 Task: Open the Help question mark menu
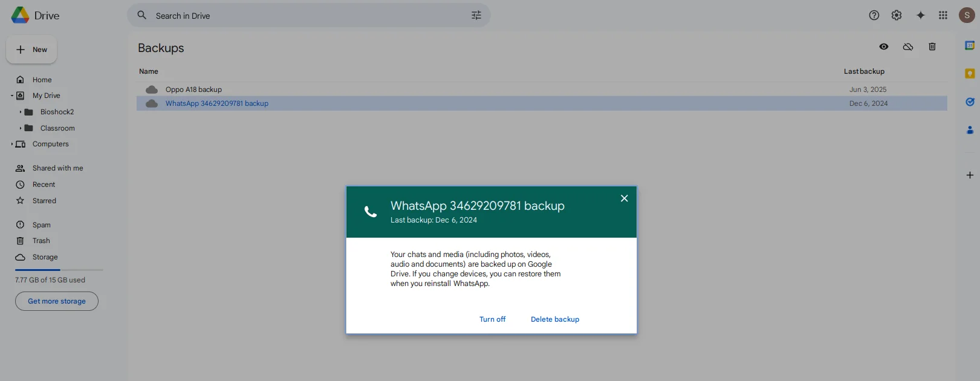(874, 16)
